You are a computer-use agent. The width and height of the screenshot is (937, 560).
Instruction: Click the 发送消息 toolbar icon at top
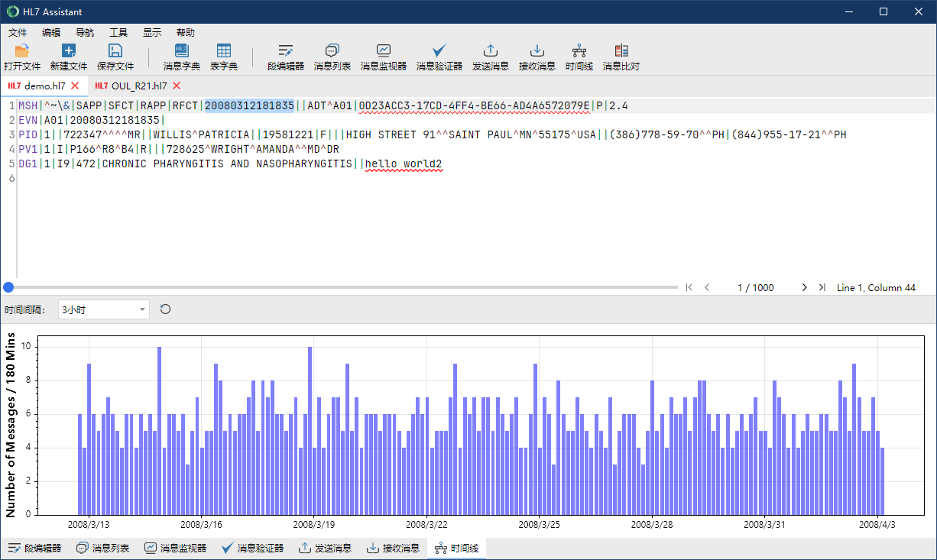491,51
